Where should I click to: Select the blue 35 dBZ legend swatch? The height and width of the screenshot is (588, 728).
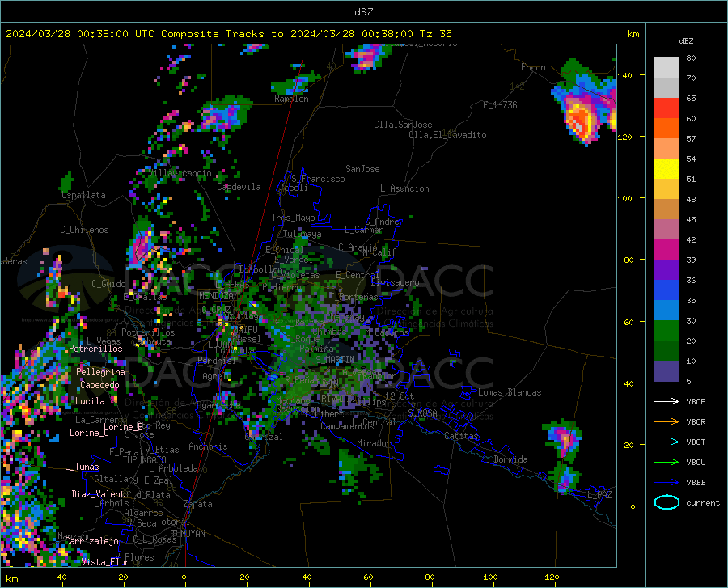click(x=667, y=290)
